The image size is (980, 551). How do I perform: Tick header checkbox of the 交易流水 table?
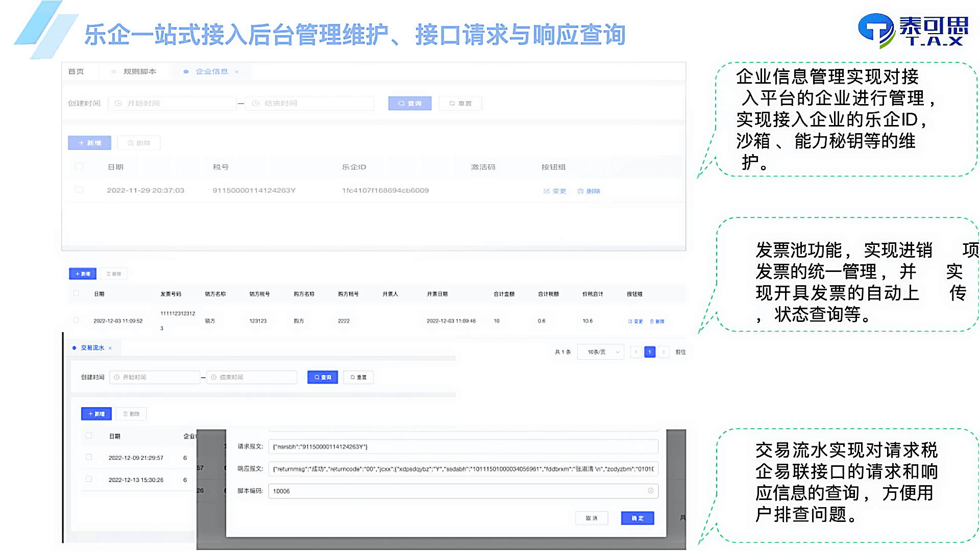tap(89, 436)
